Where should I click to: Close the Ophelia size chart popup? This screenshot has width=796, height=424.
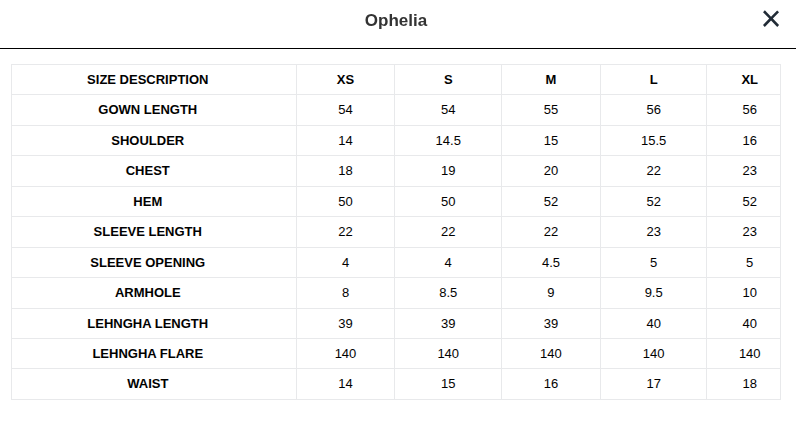[771, 19]
